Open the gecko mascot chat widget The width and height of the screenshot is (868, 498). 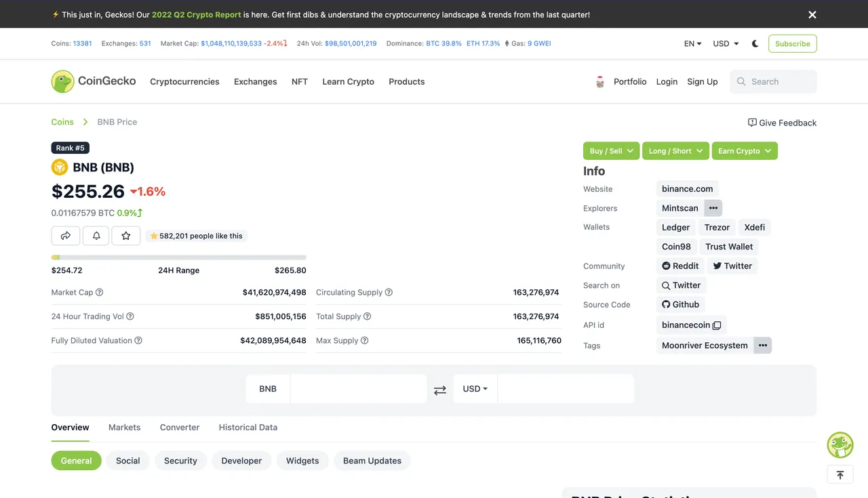point(840,445)
